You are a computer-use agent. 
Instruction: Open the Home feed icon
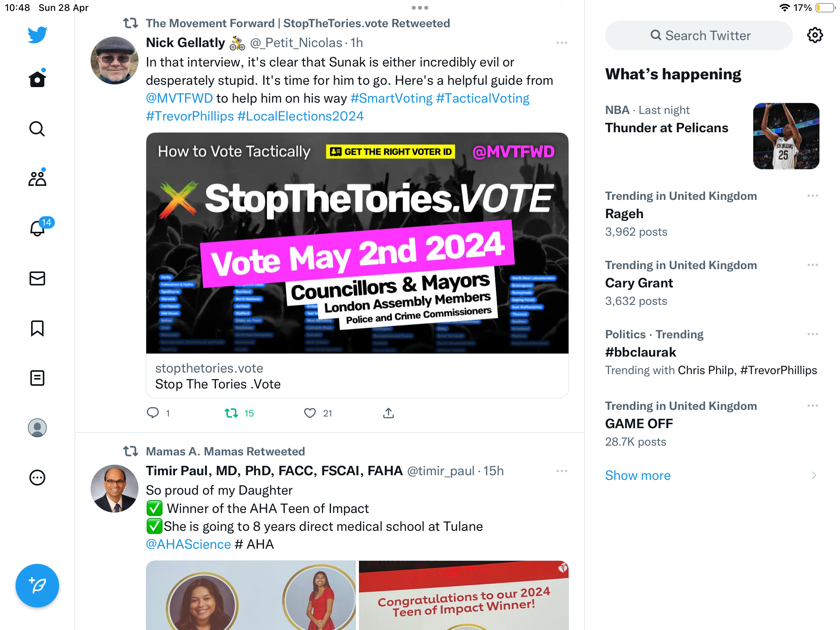coord(37,79)
